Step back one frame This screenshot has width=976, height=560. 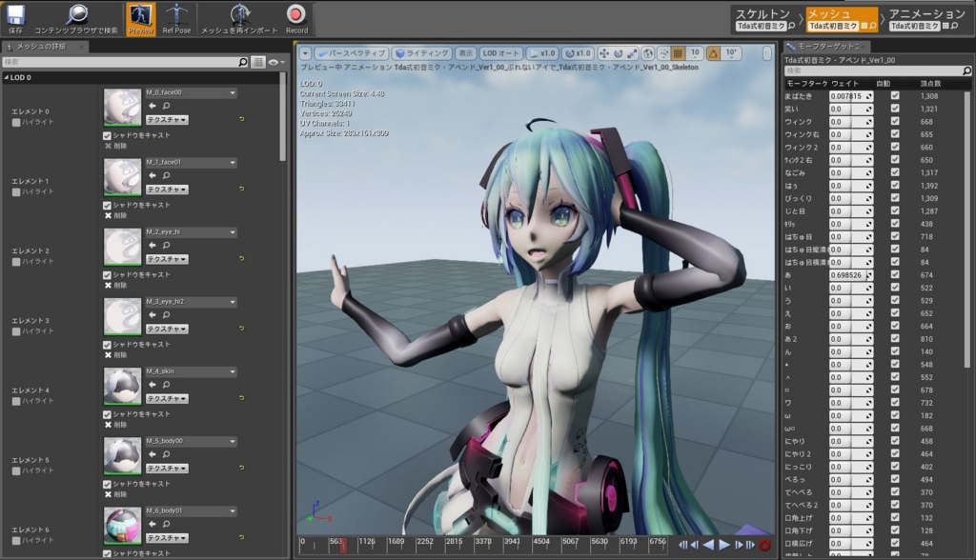(695, 545)
